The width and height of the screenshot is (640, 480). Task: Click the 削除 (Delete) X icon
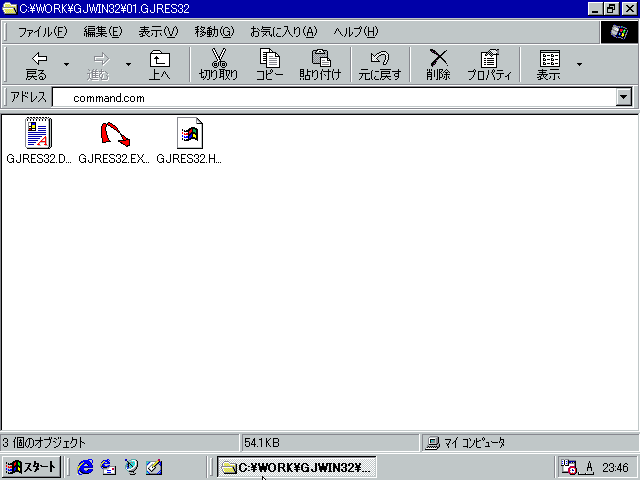coord(438,58)
